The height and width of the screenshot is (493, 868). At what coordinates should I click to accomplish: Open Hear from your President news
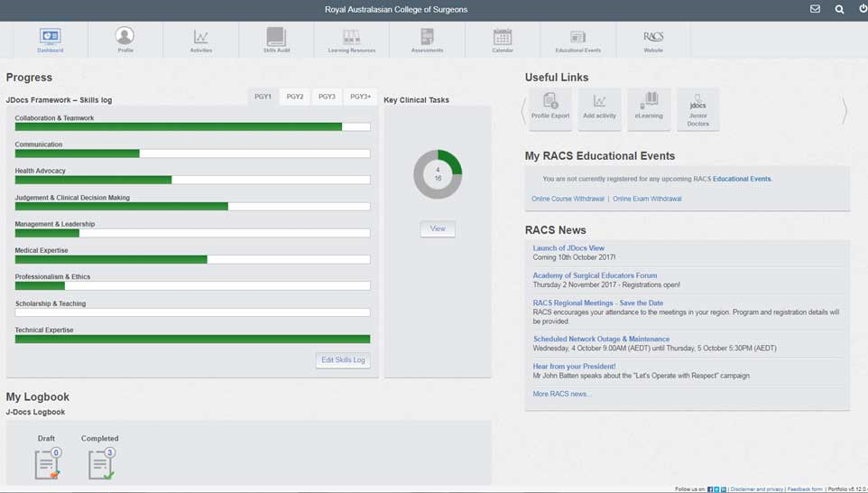574,367
